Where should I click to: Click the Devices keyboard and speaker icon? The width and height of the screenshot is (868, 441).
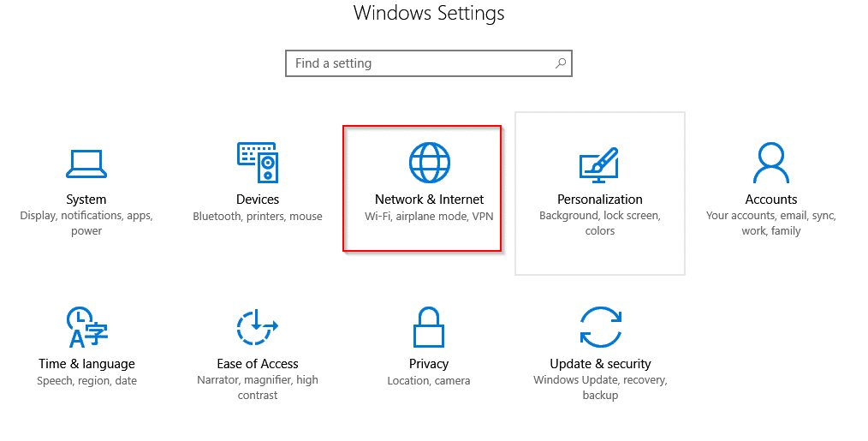(258, 163)
